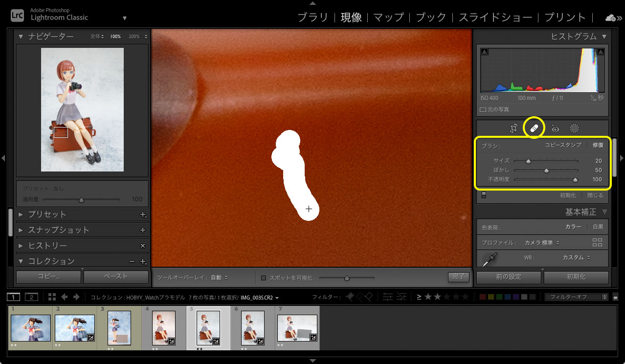Image resolution: width=625 pixels, height=364 pixels.
Task: Click the ぼかし slider track
Action: point(546,170)
